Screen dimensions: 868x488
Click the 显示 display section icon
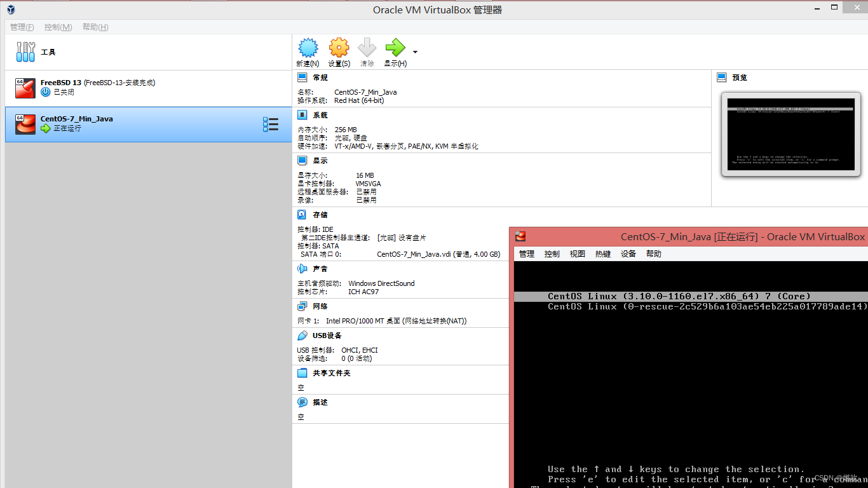click(302, 161)
